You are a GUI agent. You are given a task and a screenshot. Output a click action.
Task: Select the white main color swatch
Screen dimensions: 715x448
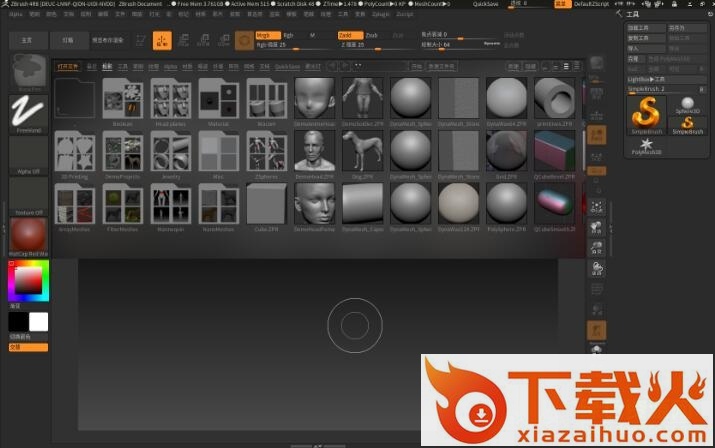(x=38, y=322)
